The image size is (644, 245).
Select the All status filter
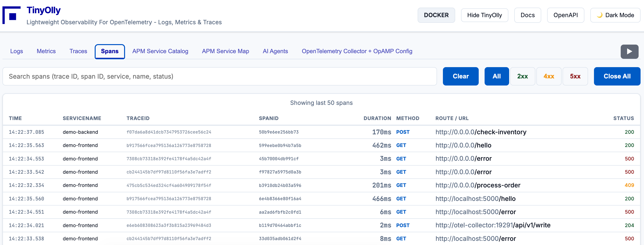click(x=496, y=76)
